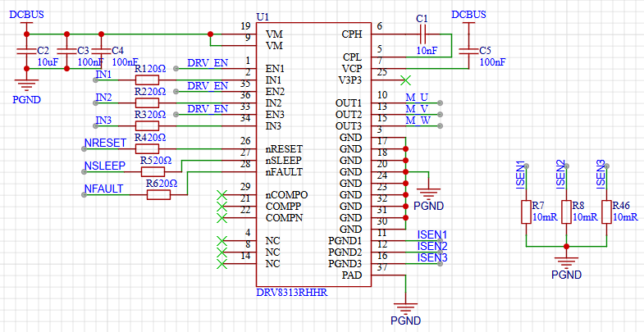Viewport: 644px width, 332px height.
Task: Select resistor R2 on the IN2 line
Action: (x=147, y=102)
